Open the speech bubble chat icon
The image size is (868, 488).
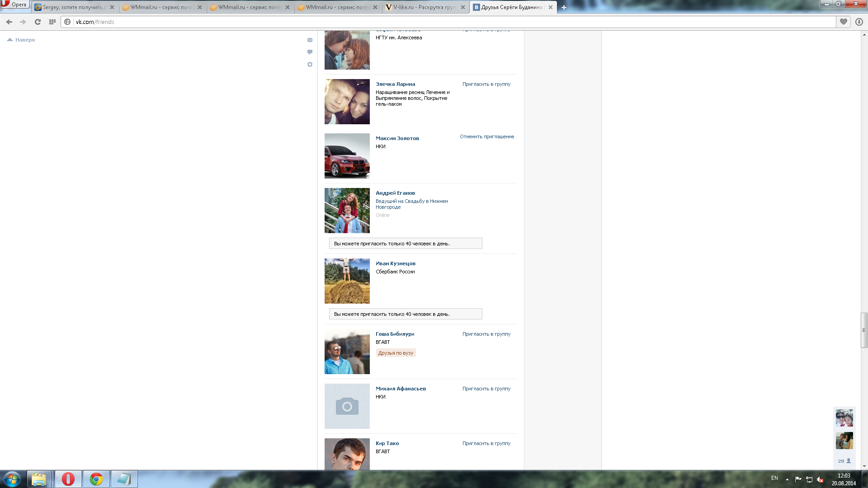pos(310,52)
